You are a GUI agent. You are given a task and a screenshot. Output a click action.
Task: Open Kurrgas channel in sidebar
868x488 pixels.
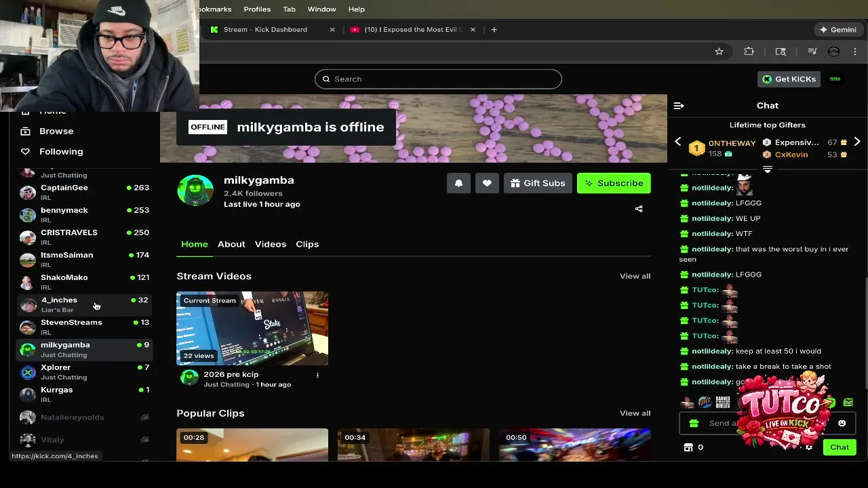84,394
